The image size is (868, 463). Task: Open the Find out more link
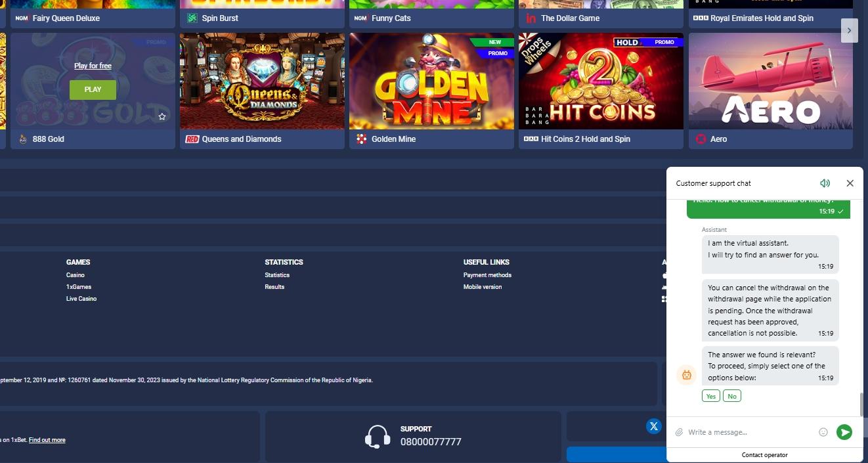(x=47, y=440)
